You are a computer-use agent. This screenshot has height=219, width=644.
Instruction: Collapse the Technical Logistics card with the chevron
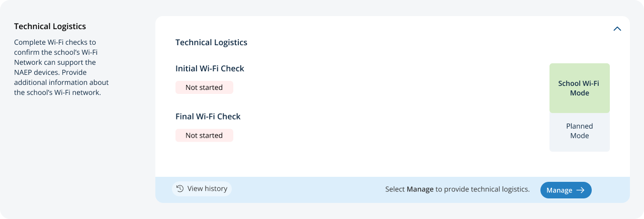[x=617, y=29]
